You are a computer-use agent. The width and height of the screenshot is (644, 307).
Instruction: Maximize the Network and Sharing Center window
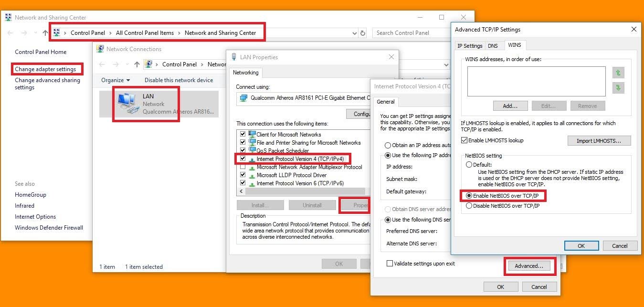(x=441, y=17)
